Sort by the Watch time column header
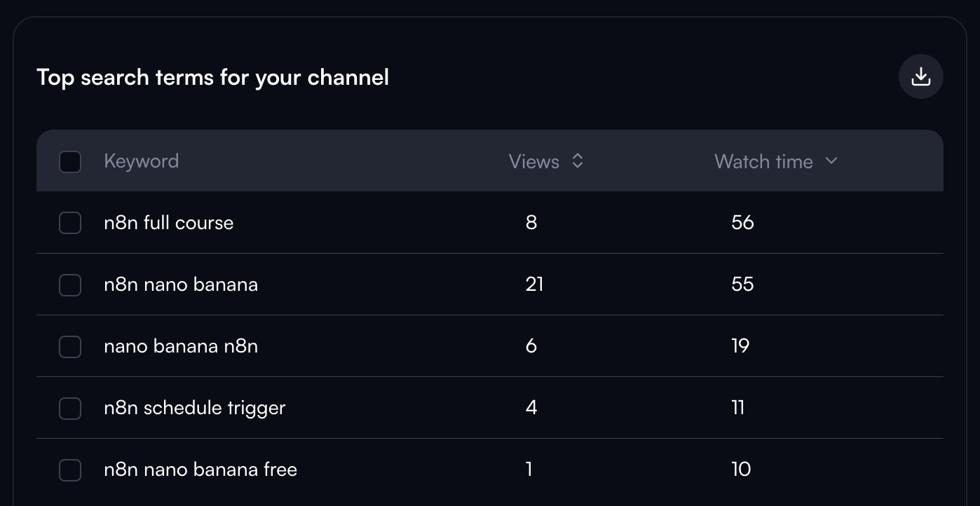The width and height of the screenshot is (980, 506). click(763, 161)
